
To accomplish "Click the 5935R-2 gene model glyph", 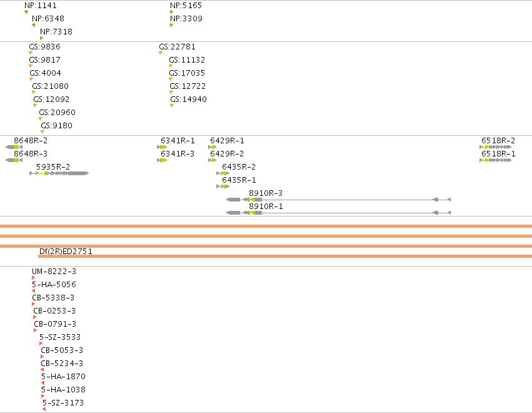I will pyautogui.click(x=59, y=173).
